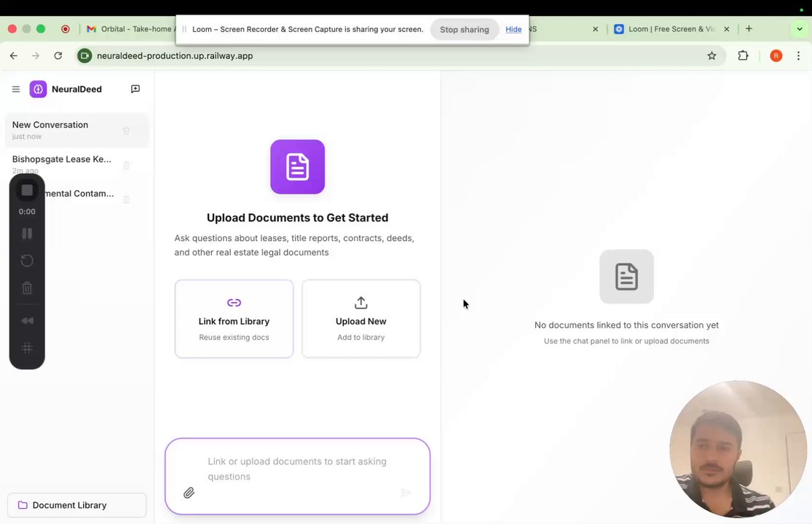
Task: Go back to the previous page
Action: (x=13, y=56)
